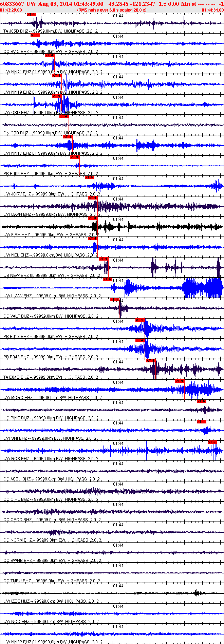Select the red pick marker on PB B006 trace
Screen dimensions: 224x644
click(x=75, y=157)
